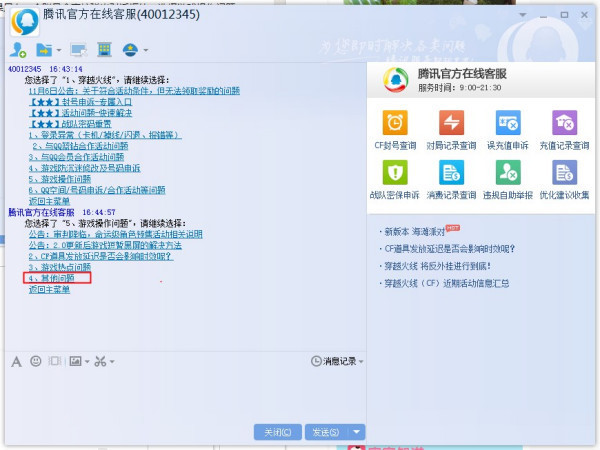Image resolution: width=600 pixels, height=450 pixels.
Task: Click the 发送(S) button
Action: click(326, 432)
